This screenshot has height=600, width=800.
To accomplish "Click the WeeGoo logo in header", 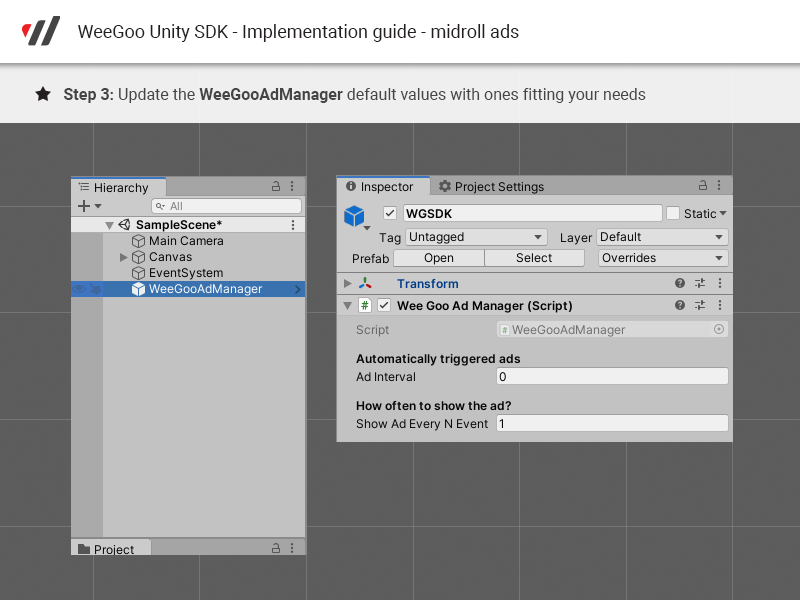I will 41,31.
